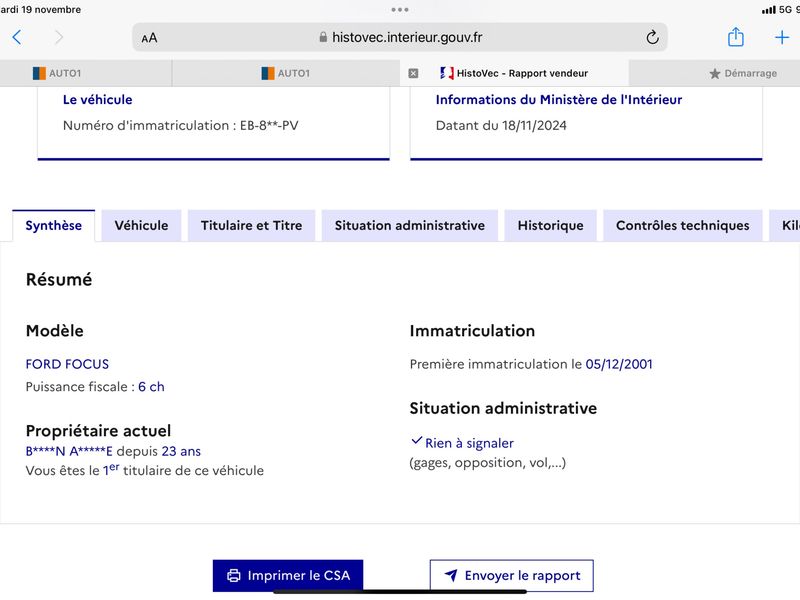Open the Situation administrative tab

click(410, 226)
